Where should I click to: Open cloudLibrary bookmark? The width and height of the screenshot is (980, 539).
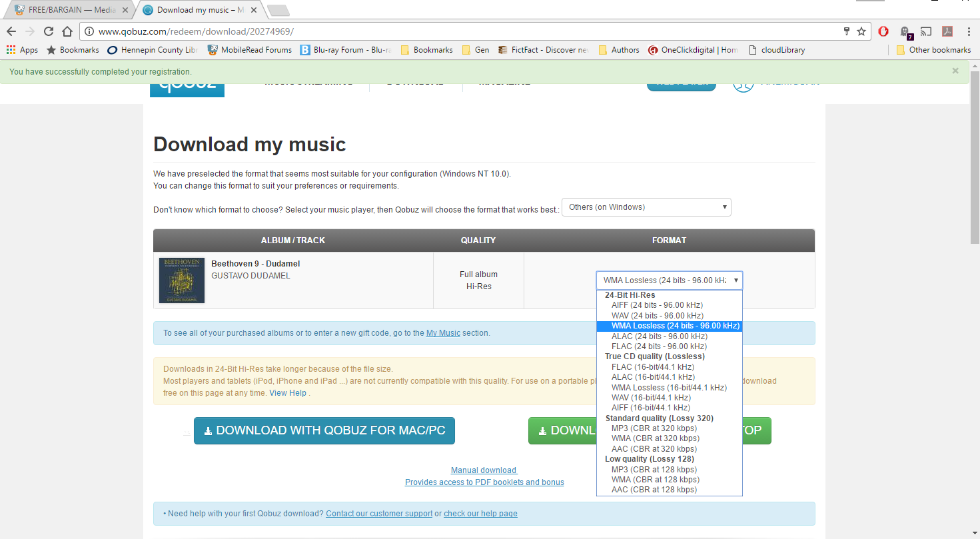pyautogui.click(x=777, y=50)
